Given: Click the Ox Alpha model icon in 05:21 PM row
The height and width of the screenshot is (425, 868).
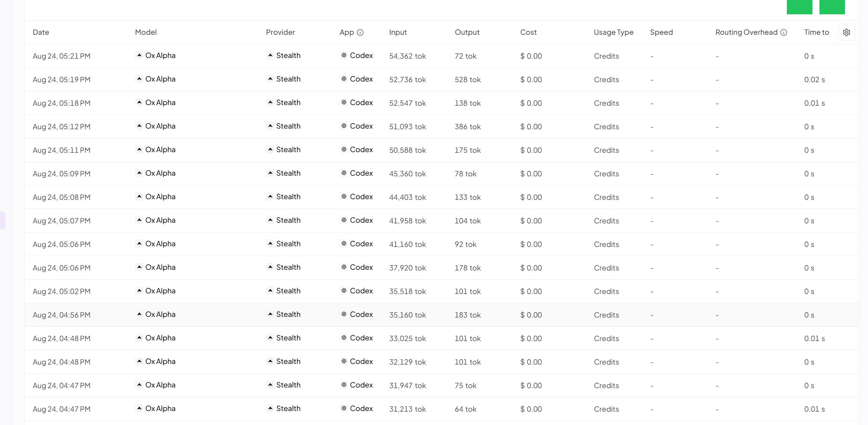Looking at the screenshot, I should pyautogui.click(x=139, y=55).
